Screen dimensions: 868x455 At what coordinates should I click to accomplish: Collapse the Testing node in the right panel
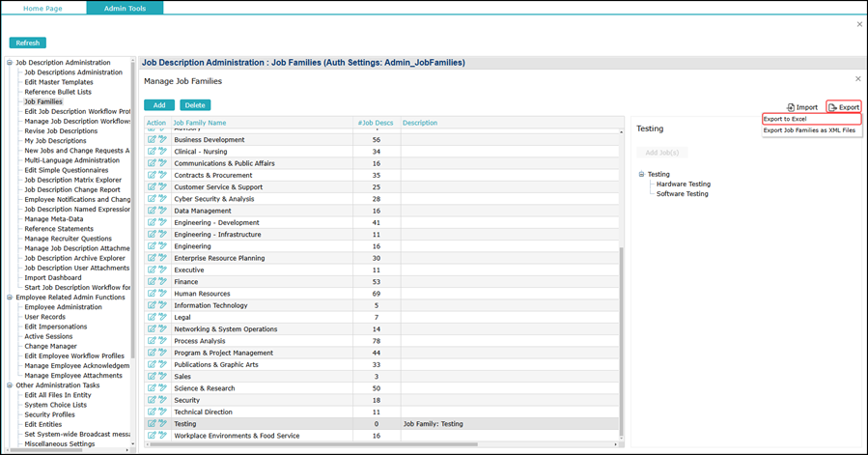tap(641, 175)
